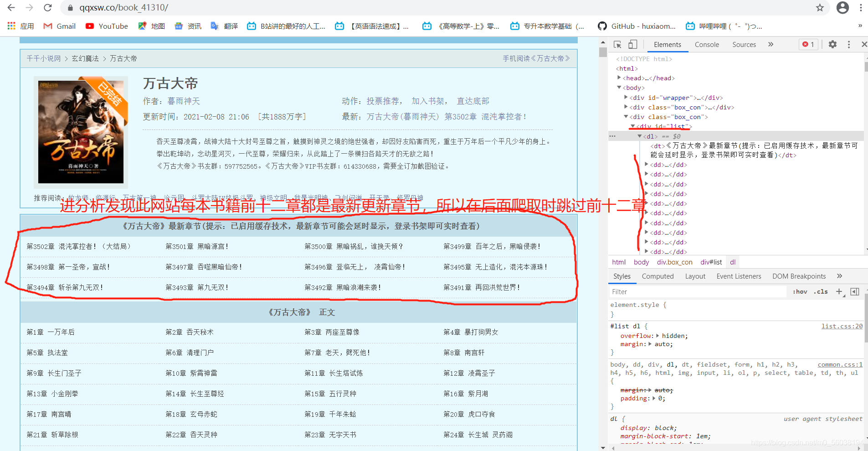Open DevTools settings gear
868x451 pixels.
(832, 44)
